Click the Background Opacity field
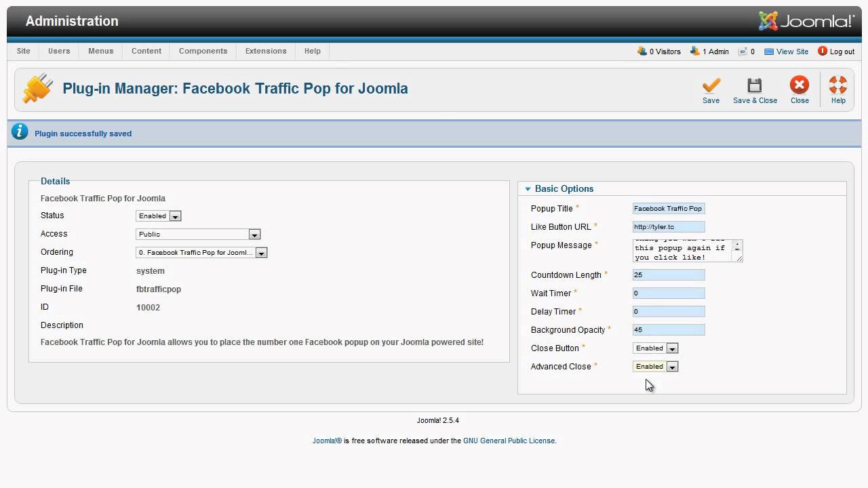 coord(669,330)
